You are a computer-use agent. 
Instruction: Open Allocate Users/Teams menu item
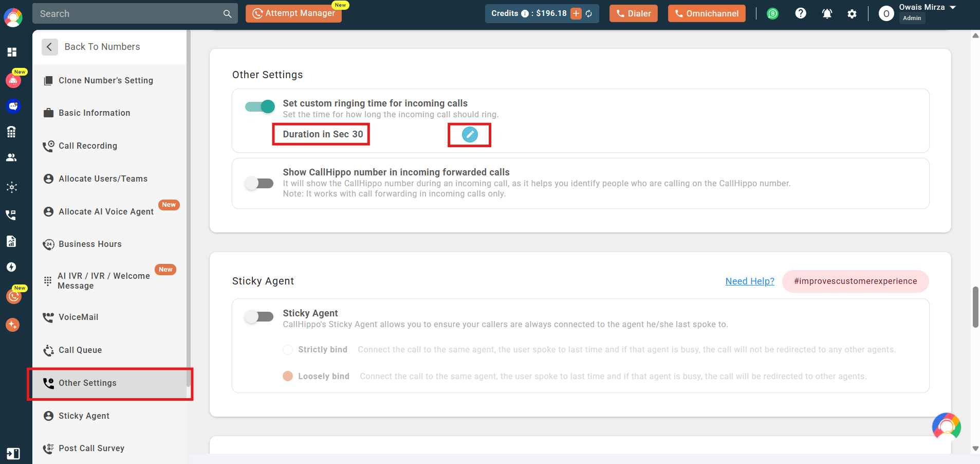[109, 179]
